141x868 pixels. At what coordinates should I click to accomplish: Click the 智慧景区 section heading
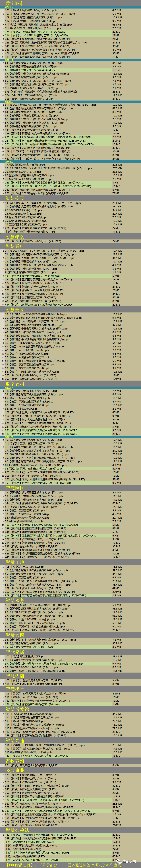[x=14, y=310]
